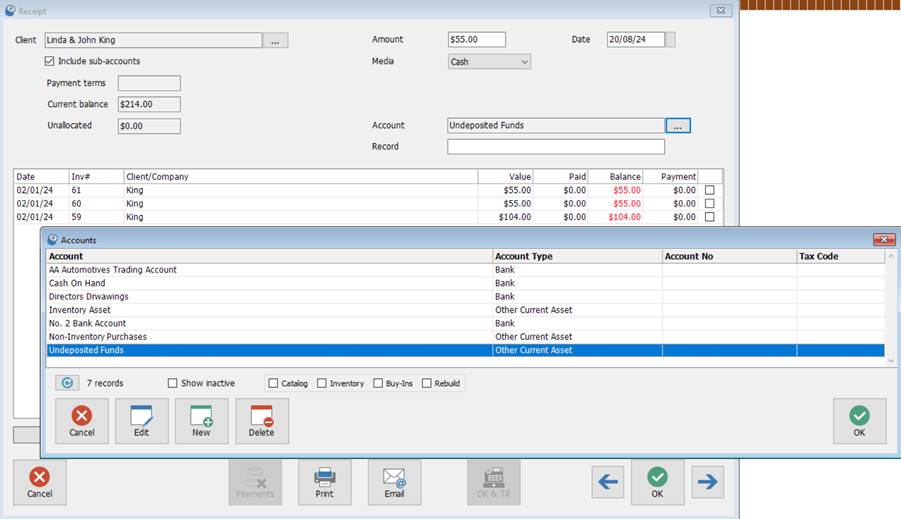This screenshot has width=901, height=519.
Task: Select Undeposited Funds account row
Action: click(x=465, y=350)
